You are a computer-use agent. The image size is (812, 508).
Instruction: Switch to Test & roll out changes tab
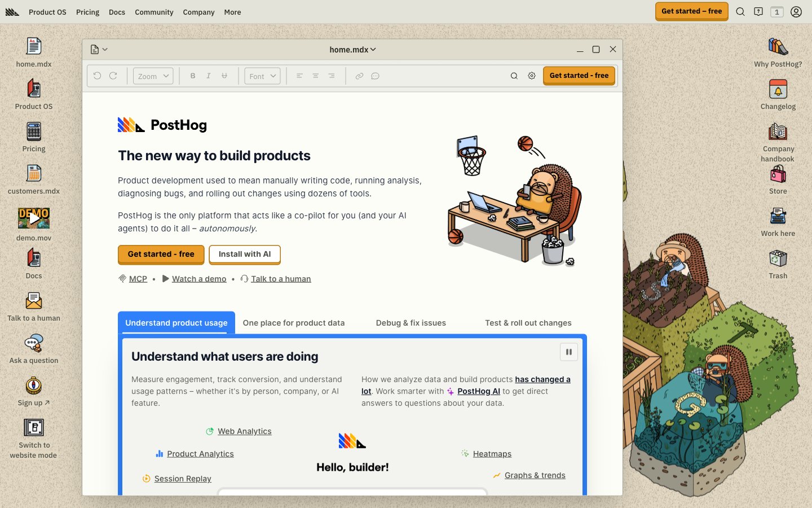[x=528, y=323]
